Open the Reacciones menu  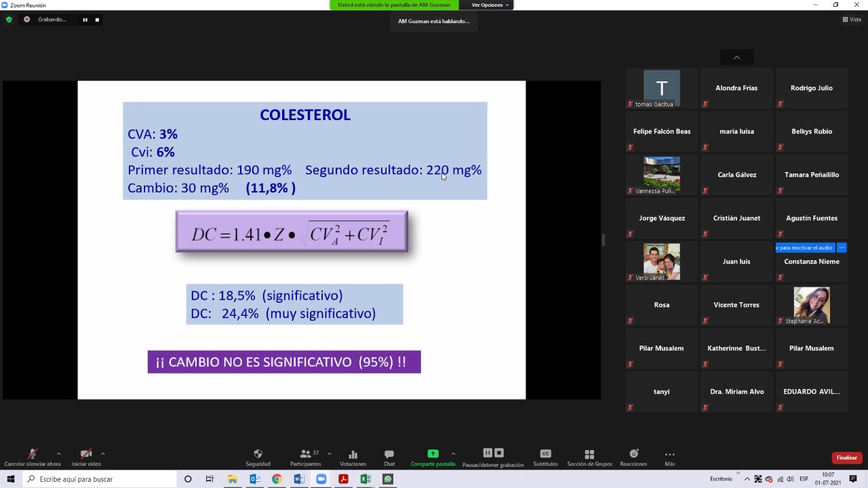tap(633, 457)
